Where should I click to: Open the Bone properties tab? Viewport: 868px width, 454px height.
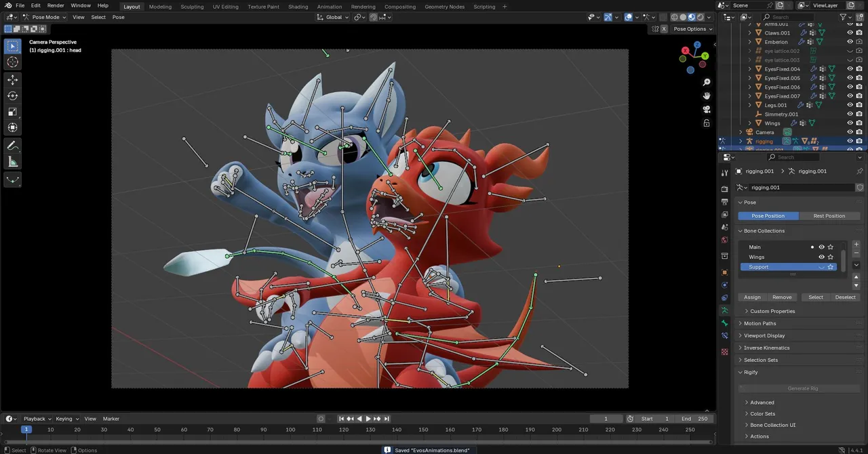pos(724,323)
